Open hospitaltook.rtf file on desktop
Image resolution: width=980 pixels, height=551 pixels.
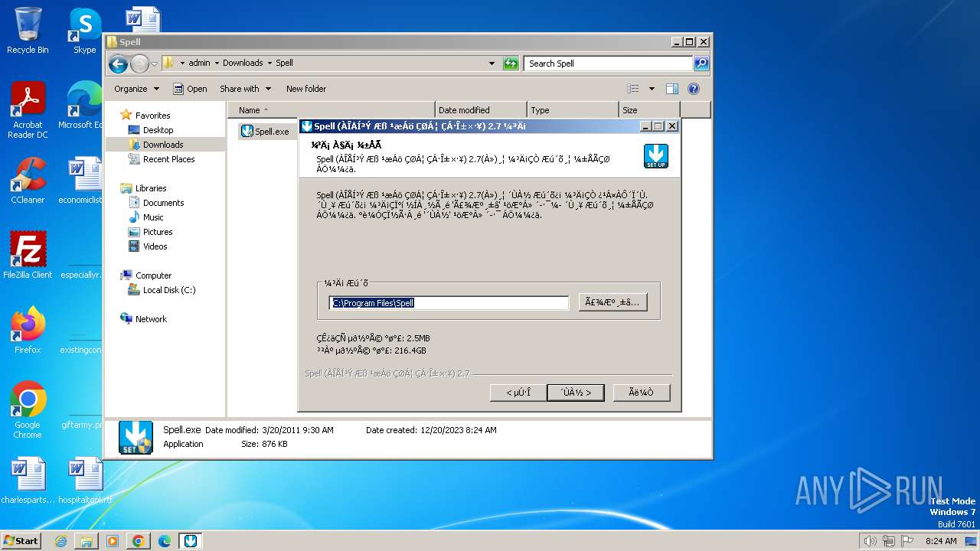click(84, 481)
